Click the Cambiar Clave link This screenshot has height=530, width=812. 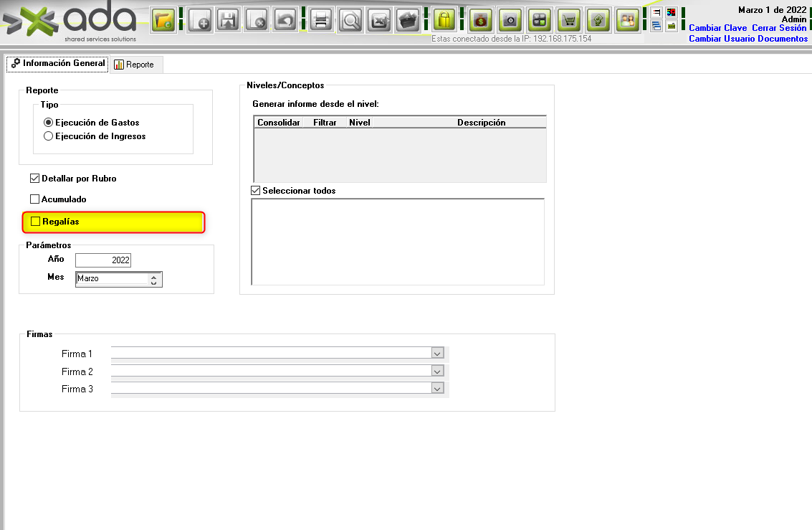(717, 28)
